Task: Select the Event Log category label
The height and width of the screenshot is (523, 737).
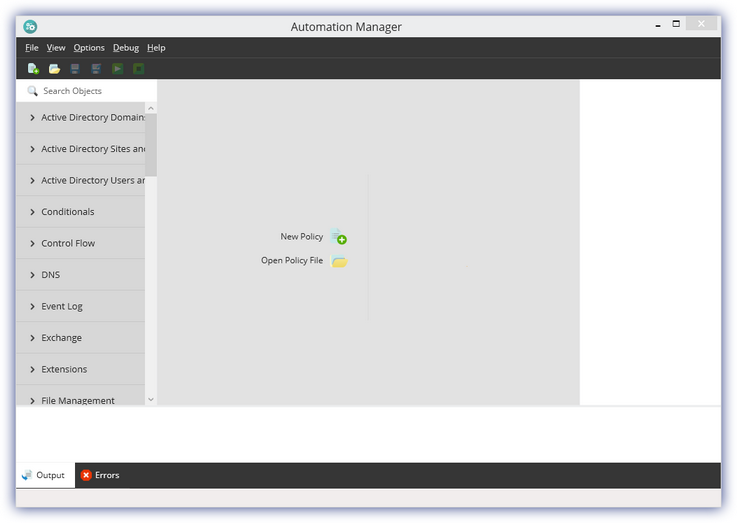Action: (62, 306)
